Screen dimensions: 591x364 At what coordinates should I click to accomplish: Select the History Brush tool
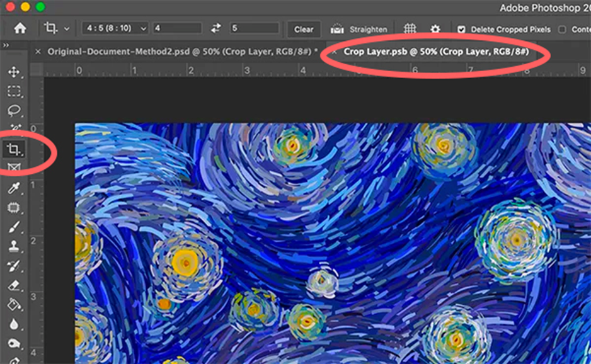[14, 266]
